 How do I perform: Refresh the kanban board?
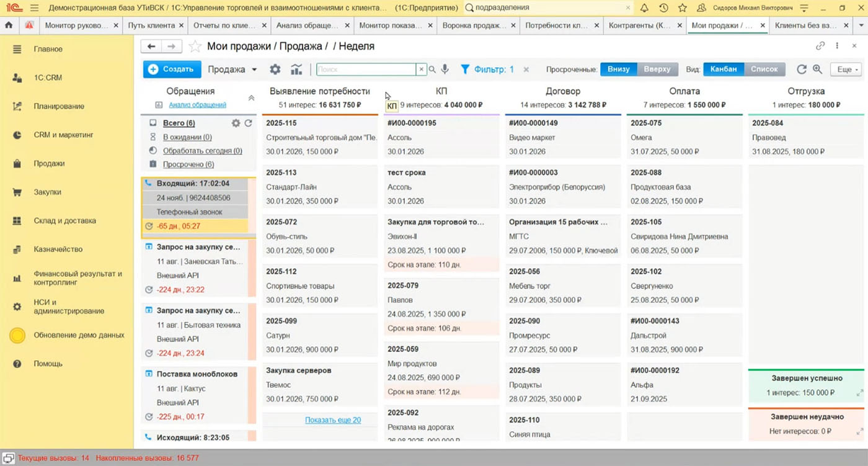(x=802, y=69)
